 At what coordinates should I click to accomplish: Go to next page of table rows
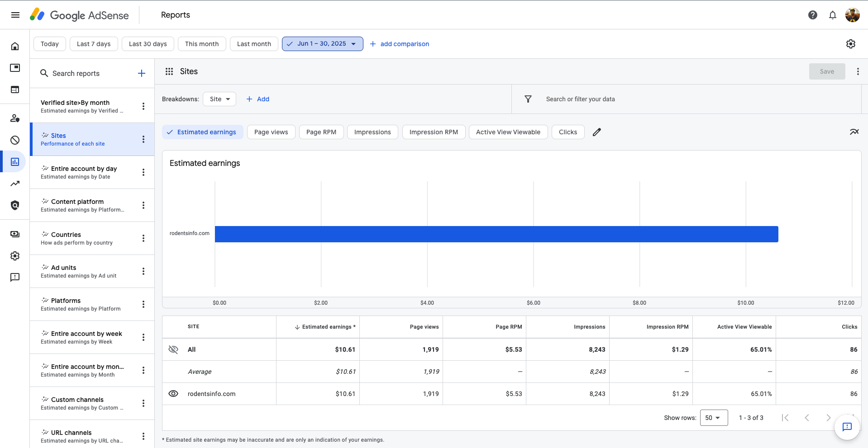coord(828,418)
